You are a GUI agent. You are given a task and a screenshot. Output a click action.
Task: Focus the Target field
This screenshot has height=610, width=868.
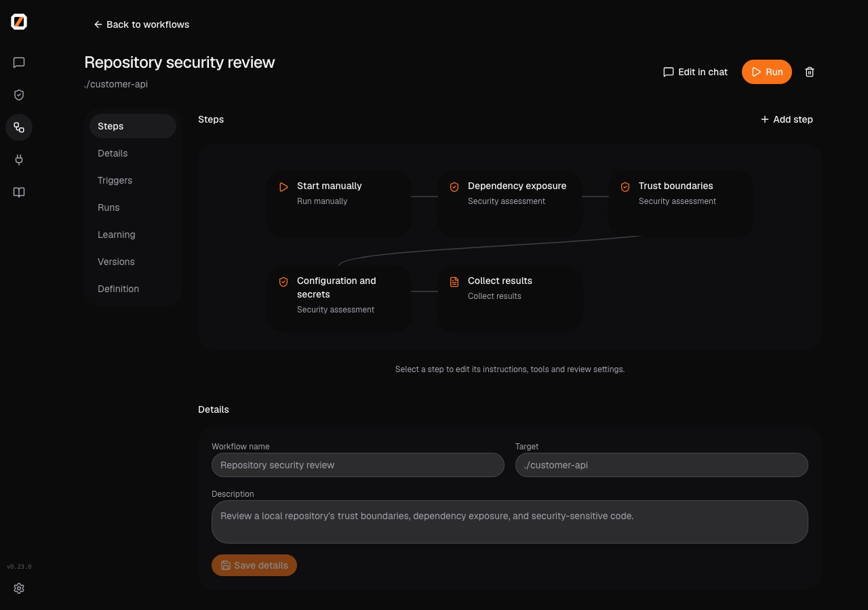point(662,465)
